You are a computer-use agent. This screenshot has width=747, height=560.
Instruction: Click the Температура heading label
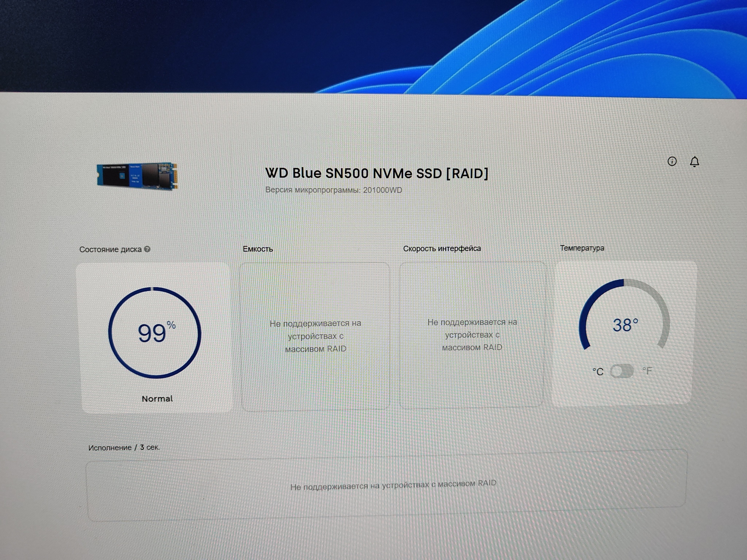pyautogui.click(x=582, y=248)
